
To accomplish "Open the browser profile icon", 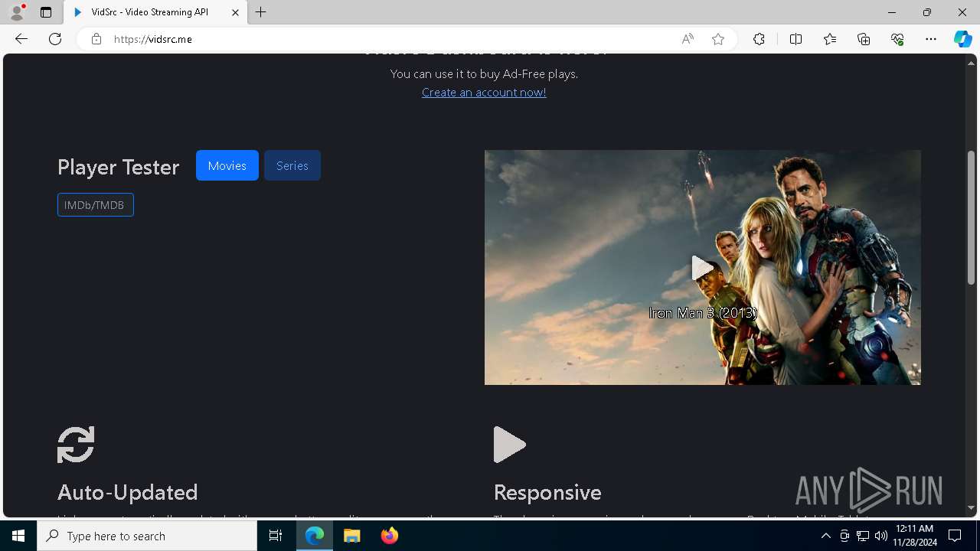I will pos(17,12).
